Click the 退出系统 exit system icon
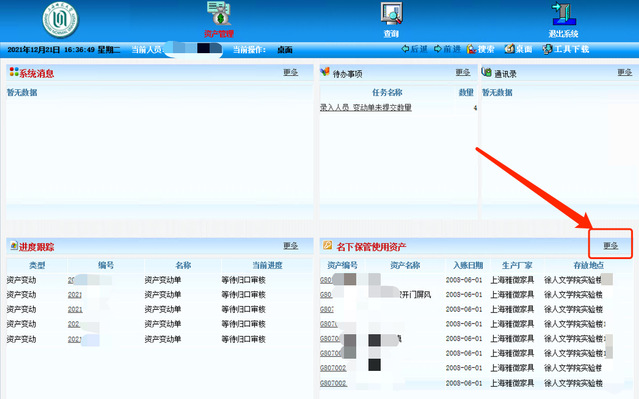The image size is (639, 399). [563, 20]
